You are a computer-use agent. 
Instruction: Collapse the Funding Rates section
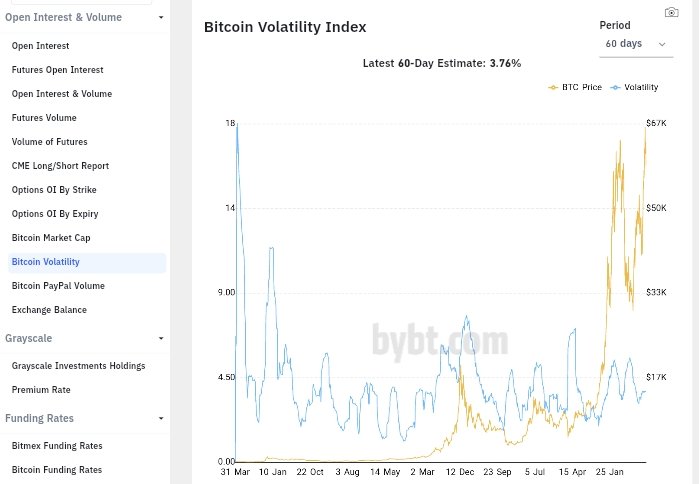pos(161,418)
